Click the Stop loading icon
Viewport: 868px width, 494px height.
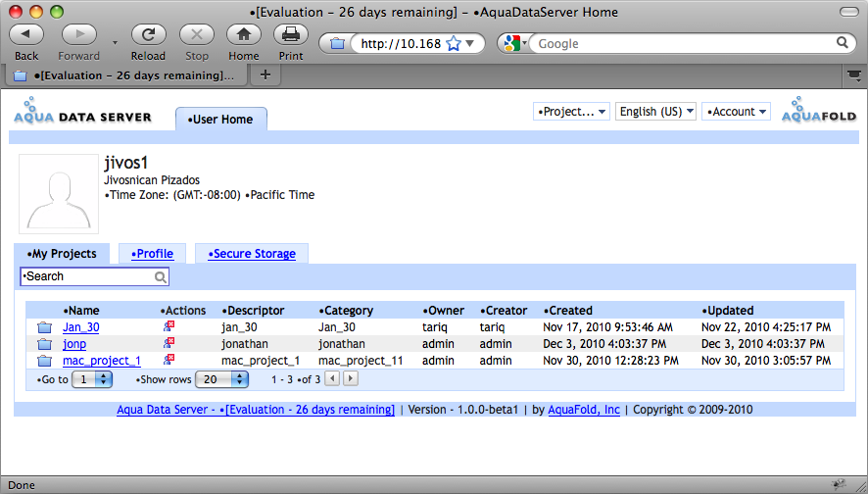click(x=197, y=34)
